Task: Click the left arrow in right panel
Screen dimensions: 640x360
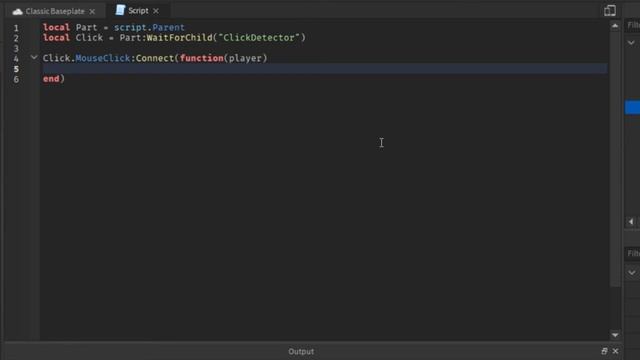Action: tap(631, 222)
